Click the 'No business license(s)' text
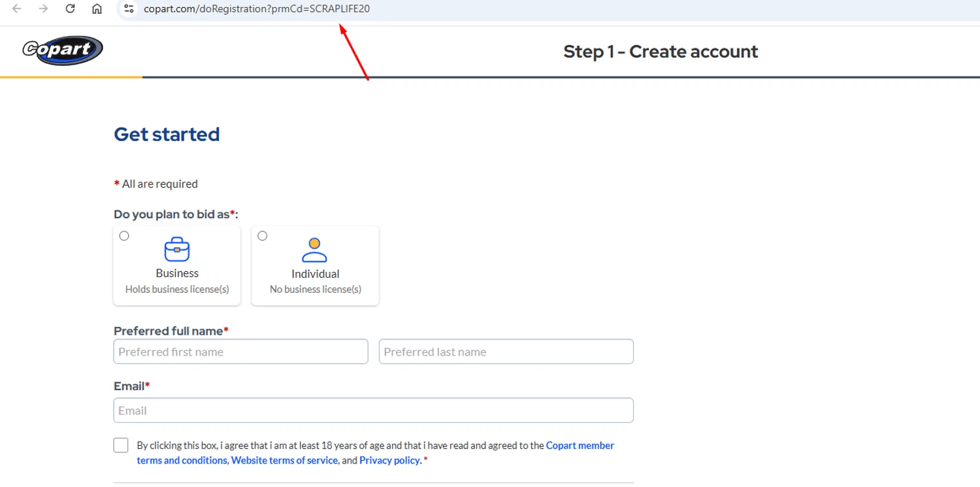 316,289
